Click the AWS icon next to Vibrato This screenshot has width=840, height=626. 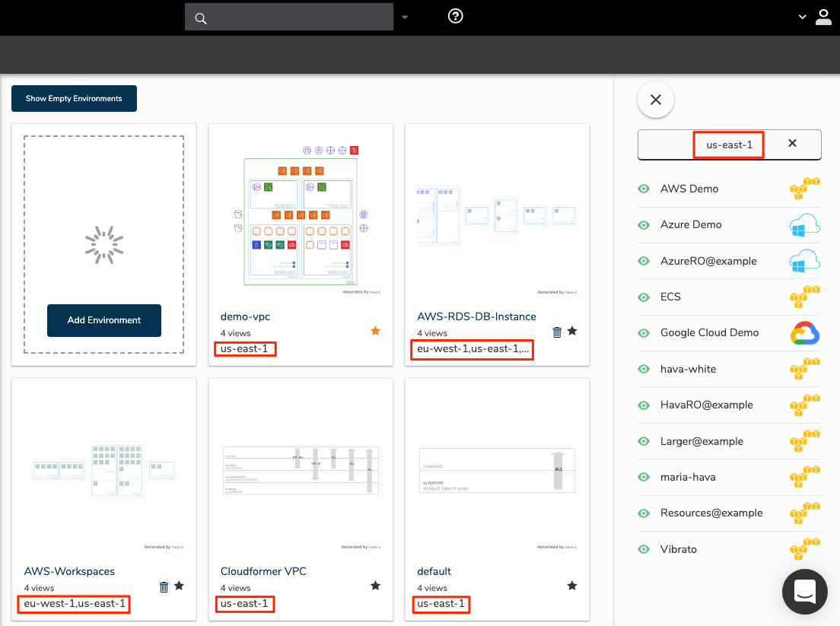(804, 549)
